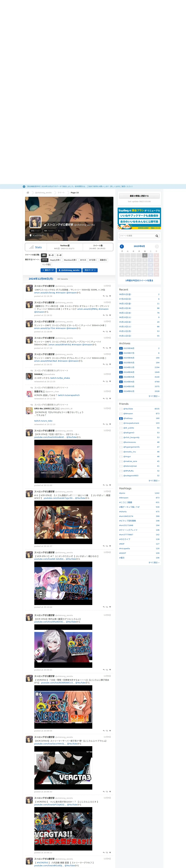Open 1年前の今日のツイートを見る link
186x868 pixels.
click(x=139, y=280)
